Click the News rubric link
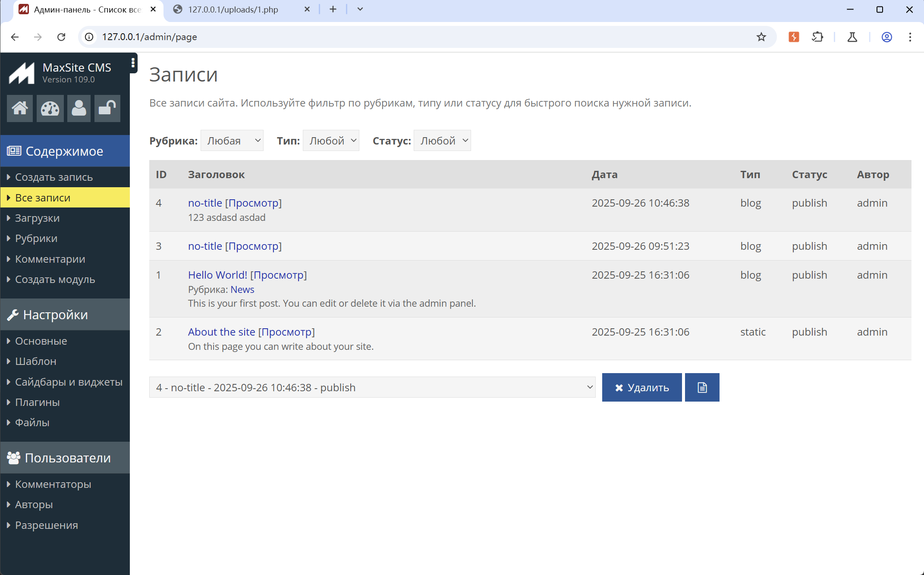Image resolution: width=924 pixels, height=575 pixels. point(242,289)
